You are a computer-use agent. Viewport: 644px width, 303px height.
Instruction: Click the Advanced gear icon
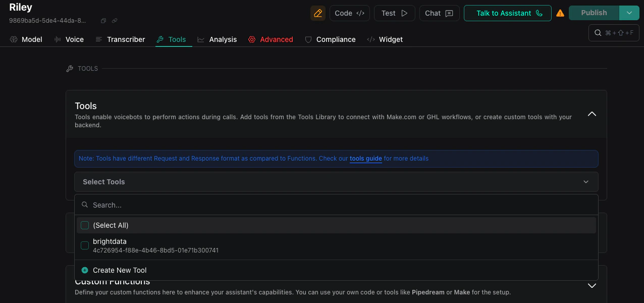pyautogui.click(x=252, y=39)
